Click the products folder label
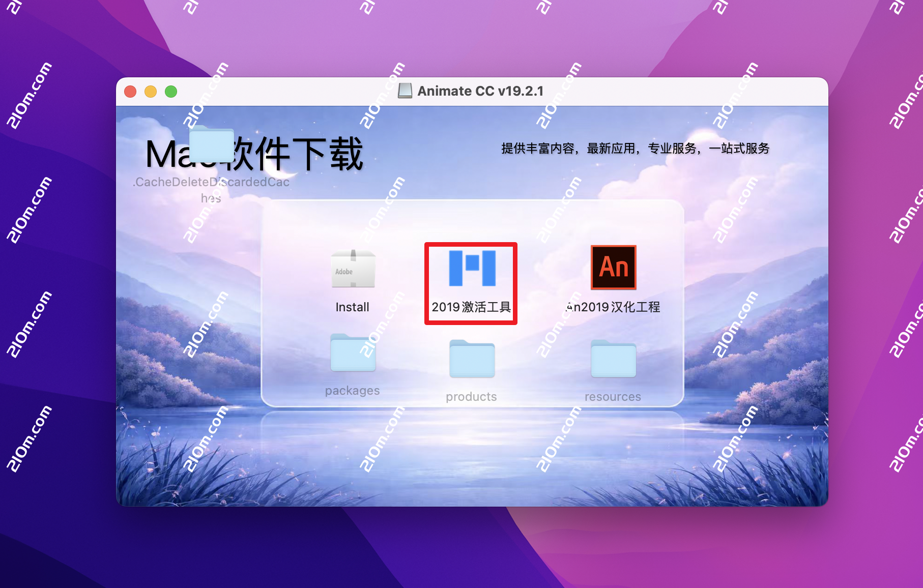923x588 pixels. (x=471, y=396)
